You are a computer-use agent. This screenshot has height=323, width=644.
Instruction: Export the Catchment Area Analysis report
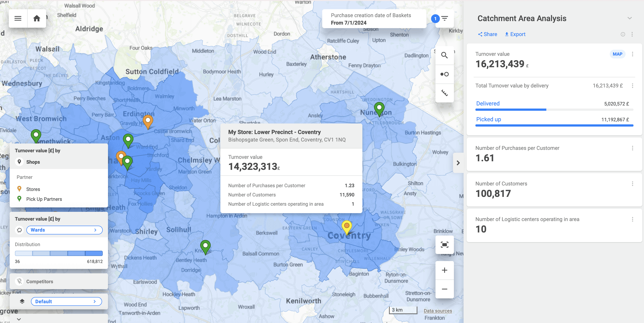(515, 34)
